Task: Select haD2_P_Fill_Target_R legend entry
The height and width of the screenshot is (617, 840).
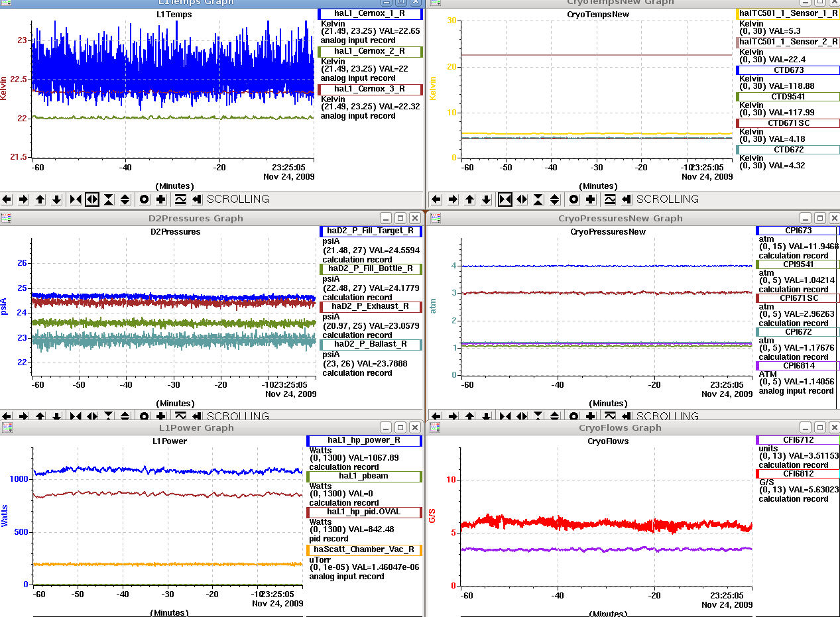Action: [x=371, y=231]
